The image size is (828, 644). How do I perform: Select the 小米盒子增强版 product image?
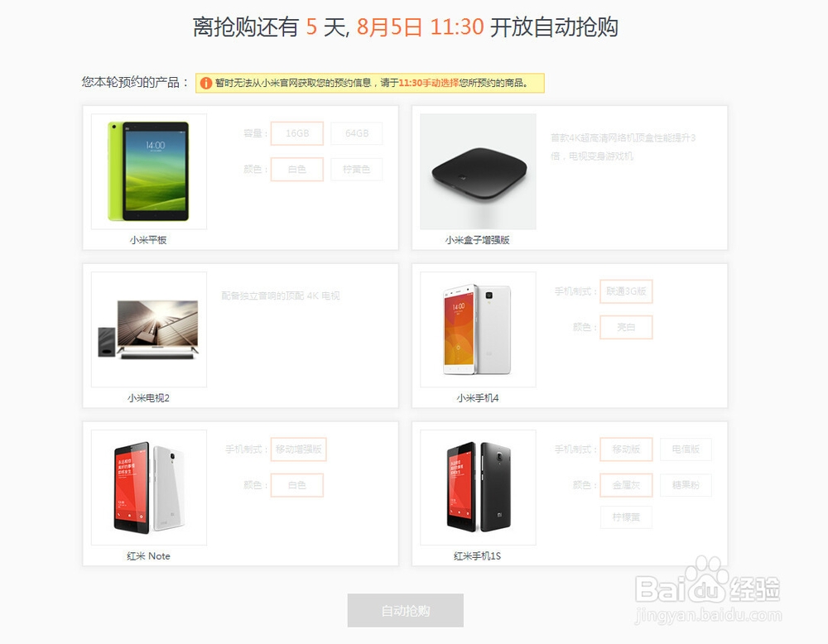click(478, 171)
